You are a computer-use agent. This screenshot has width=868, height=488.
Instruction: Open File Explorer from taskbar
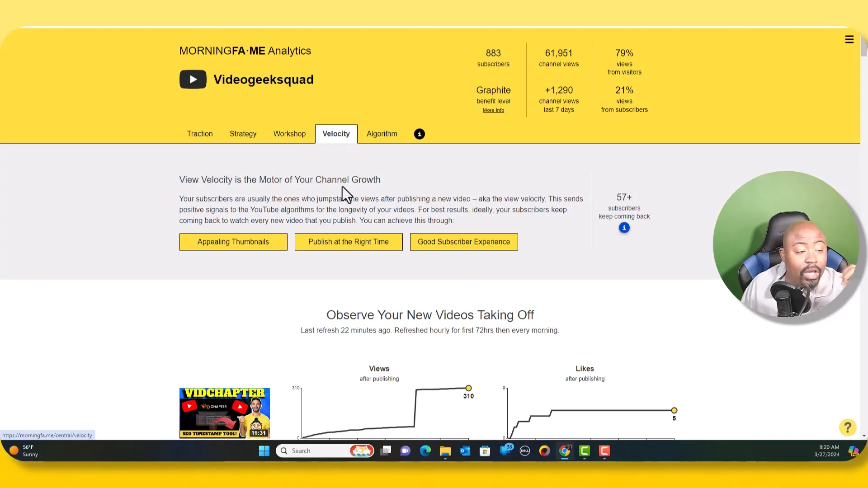[x=445, y=451]
